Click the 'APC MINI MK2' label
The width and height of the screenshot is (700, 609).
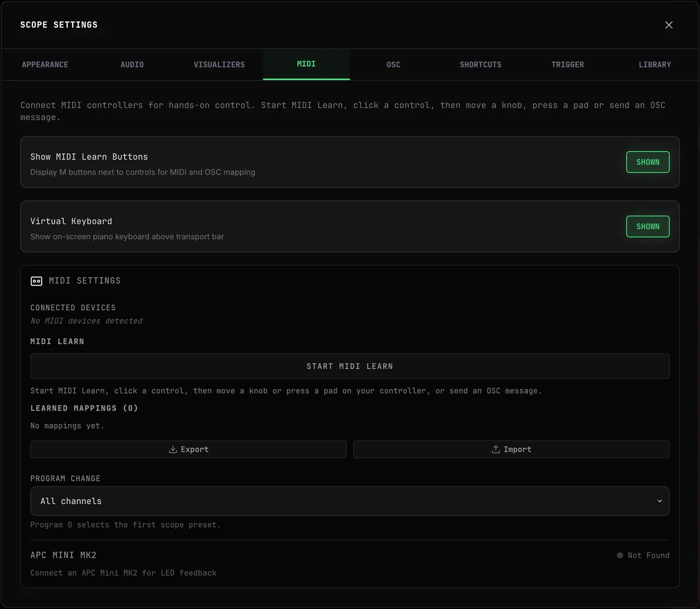(x=63, y=555)
